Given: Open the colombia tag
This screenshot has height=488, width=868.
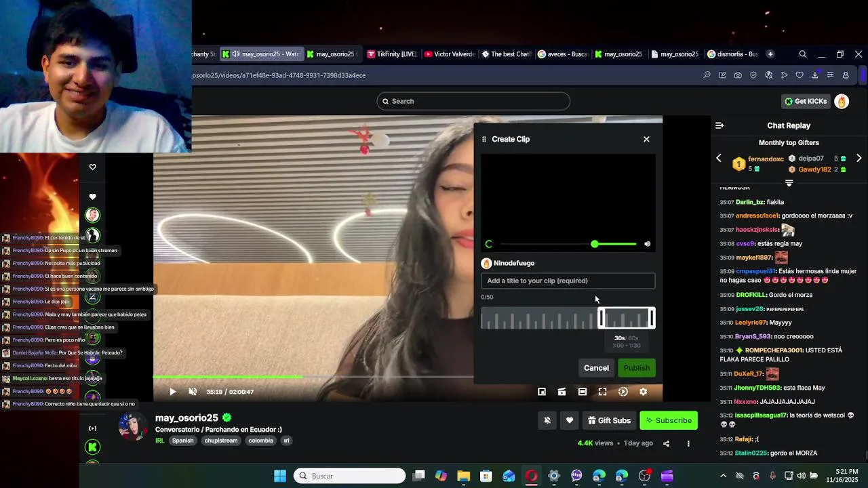Looking at the screenshot, I should (260, 441).
